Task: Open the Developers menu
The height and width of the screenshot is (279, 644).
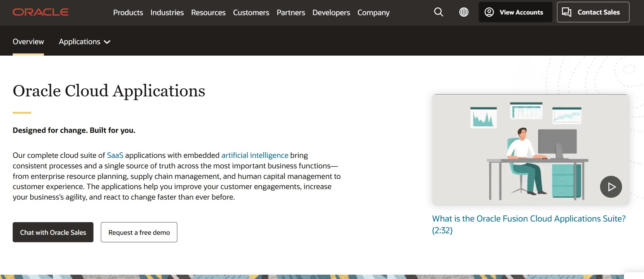Action: point(331,13)
